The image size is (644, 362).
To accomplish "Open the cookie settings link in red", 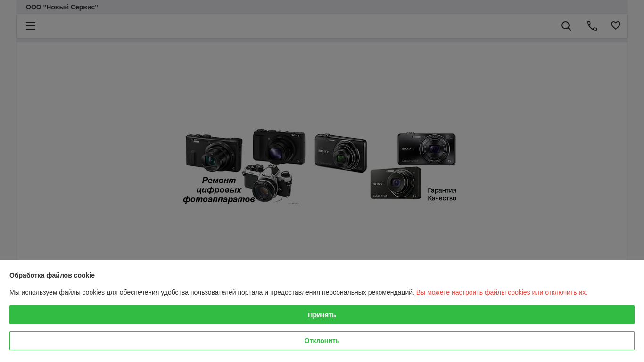I will tap(502, 292).
